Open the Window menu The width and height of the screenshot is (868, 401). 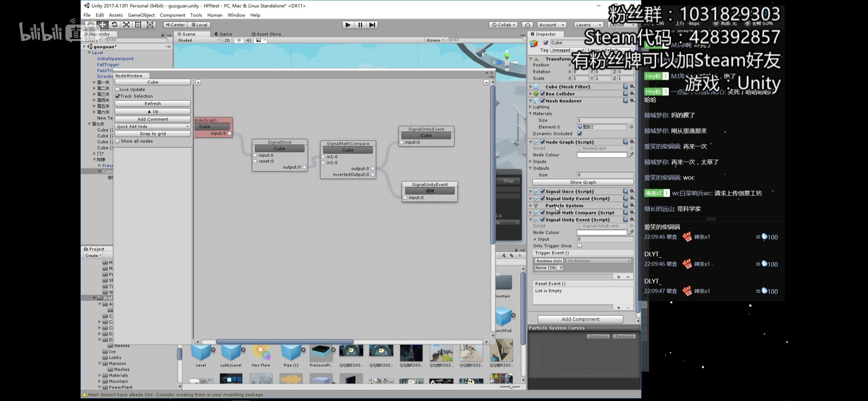tap(236, 15)
